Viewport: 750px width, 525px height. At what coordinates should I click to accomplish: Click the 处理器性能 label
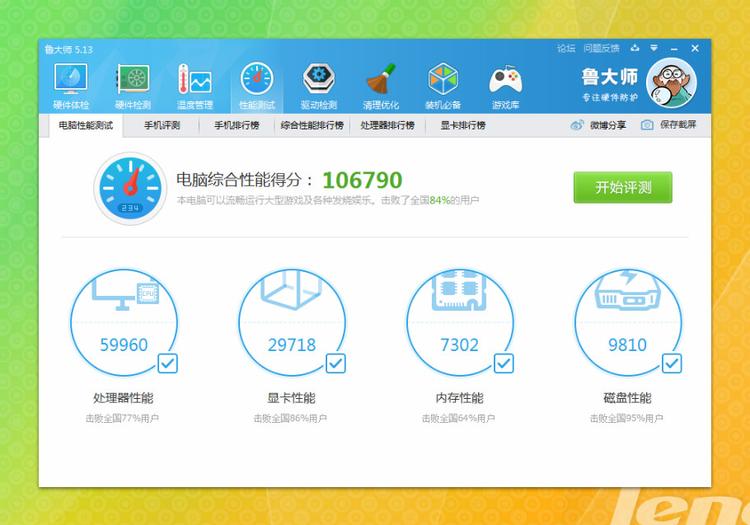[123, 398]
